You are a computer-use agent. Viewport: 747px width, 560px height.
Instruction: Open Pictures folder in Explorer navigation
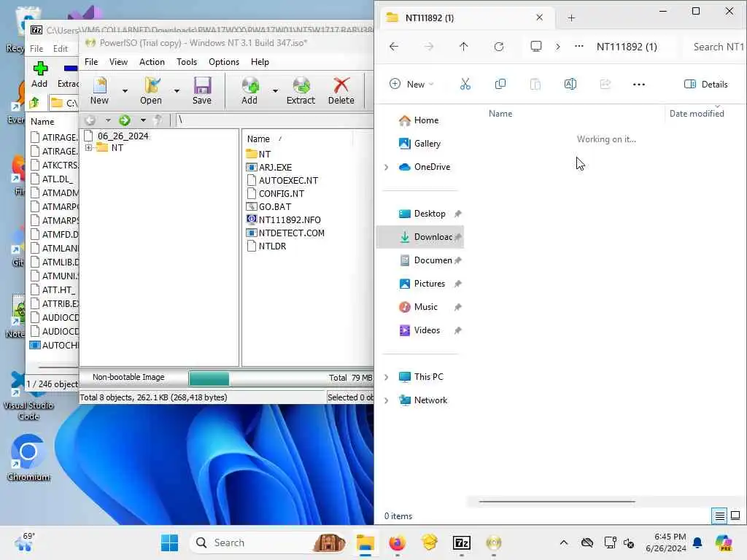(422, 284)
